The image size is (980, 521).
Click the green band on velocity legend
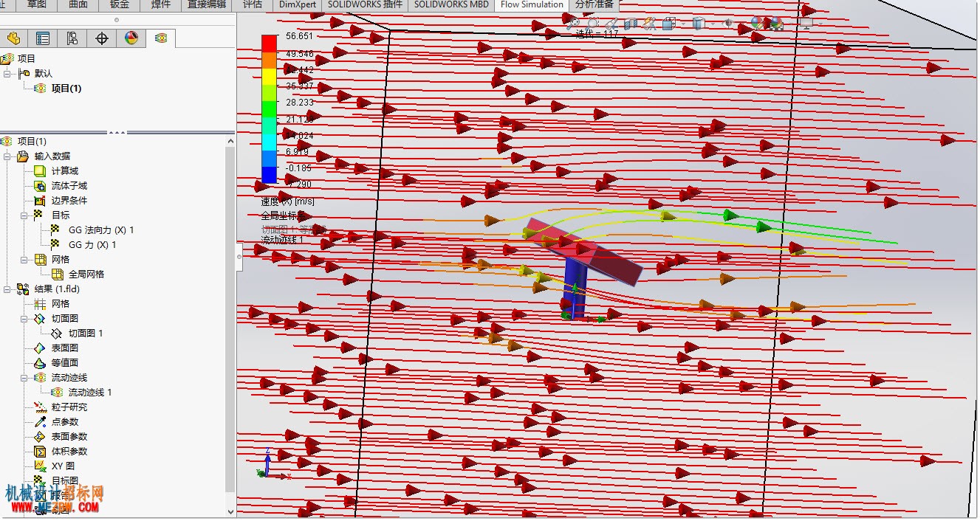[x=269, y=109]
